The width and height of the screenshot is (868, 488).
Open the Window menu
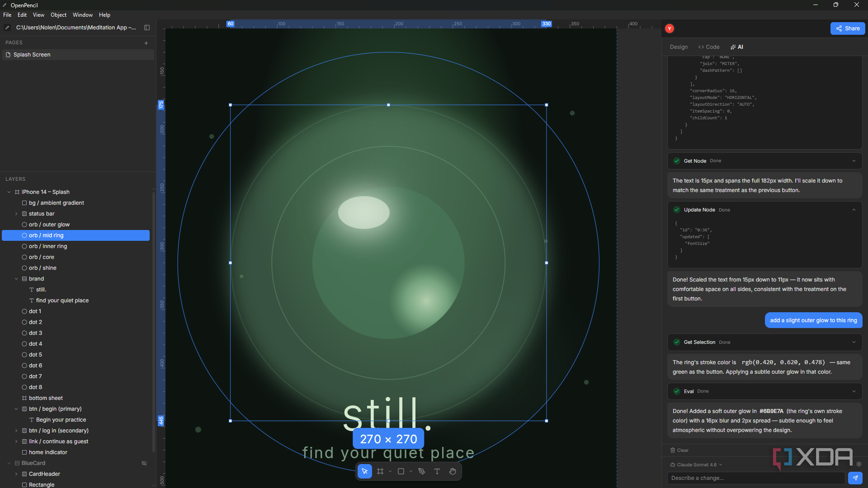click(83, 15)
